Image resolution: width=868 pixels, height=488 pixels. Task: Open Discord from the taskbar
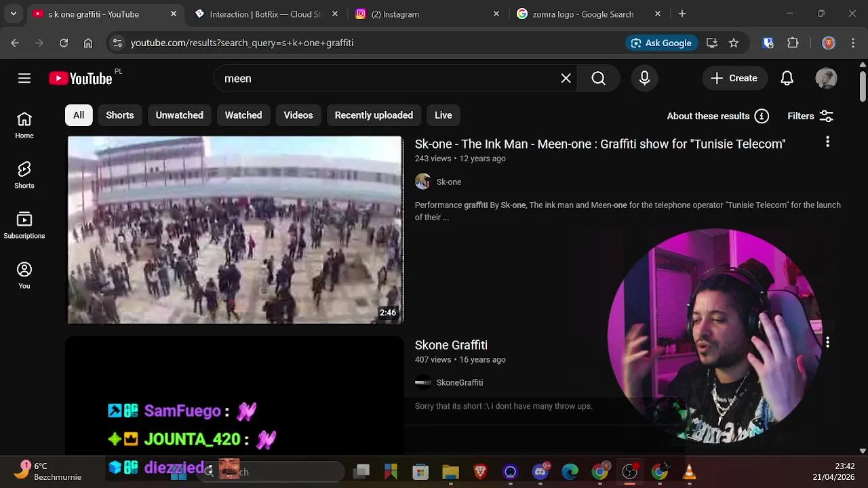tap(540, 472)
